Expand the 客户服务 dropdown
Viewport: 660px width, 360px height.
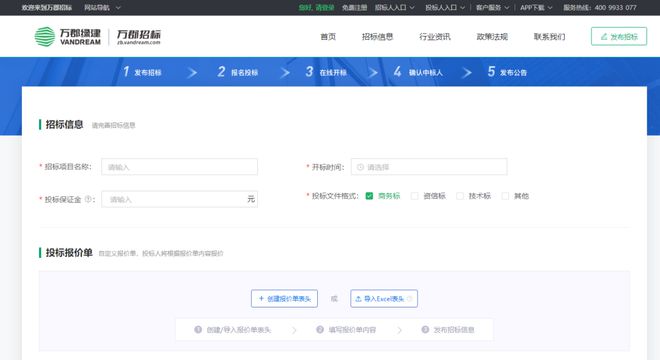tap(492, 8)
